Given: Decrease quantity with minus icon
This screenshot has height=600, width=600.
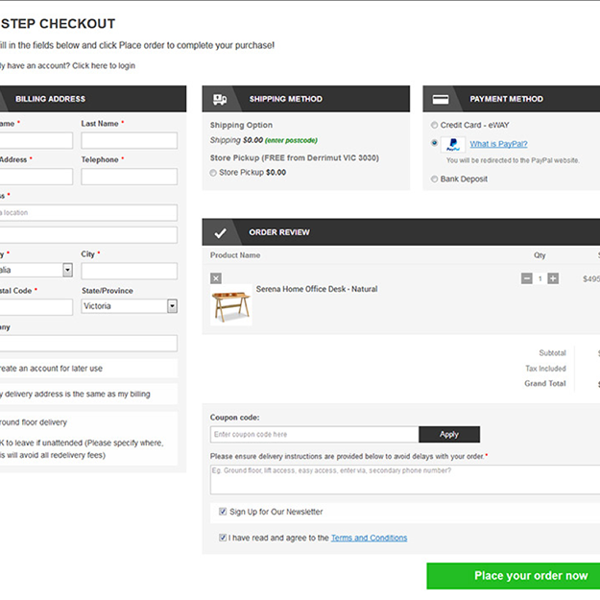Looking at the screenshot, I should [527, 278].
